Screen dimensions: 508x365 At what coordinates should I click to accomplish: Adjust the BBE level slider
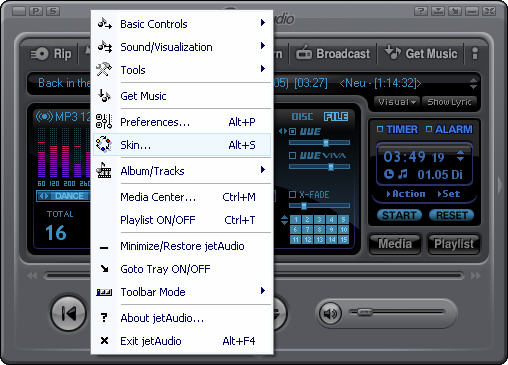click(x=326, y=143)
